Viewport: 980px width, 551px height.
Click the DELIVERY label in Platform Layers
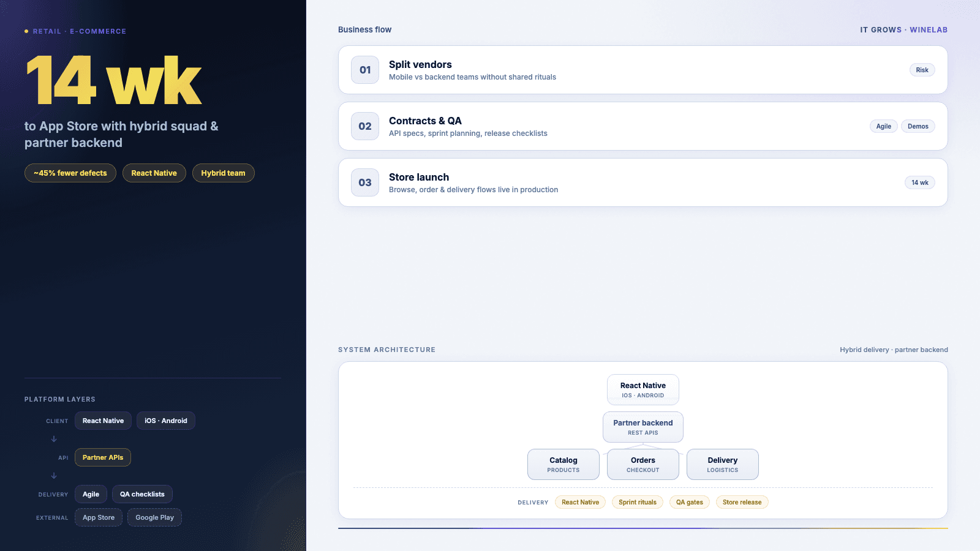(53, 495)
